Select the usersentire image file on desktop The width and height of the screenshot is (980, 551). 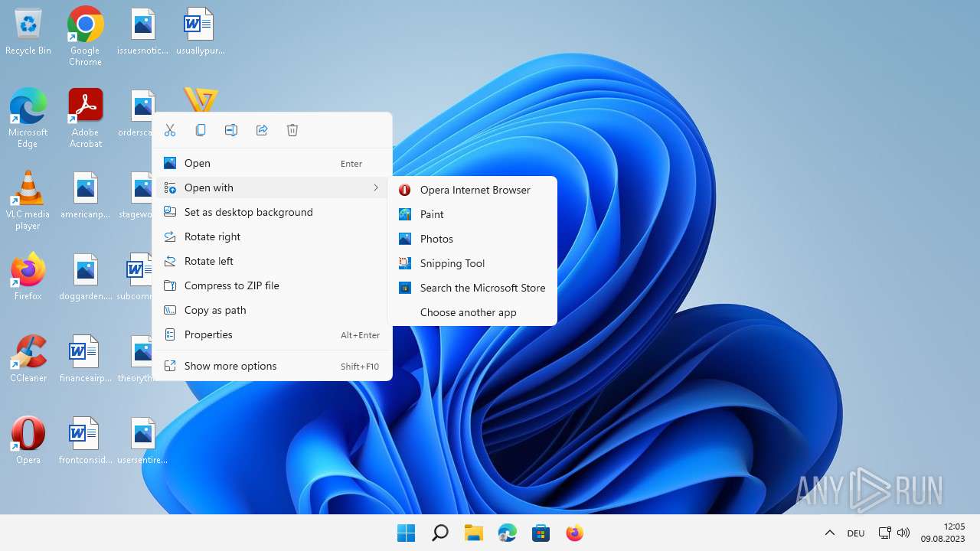tap(142, 442)
